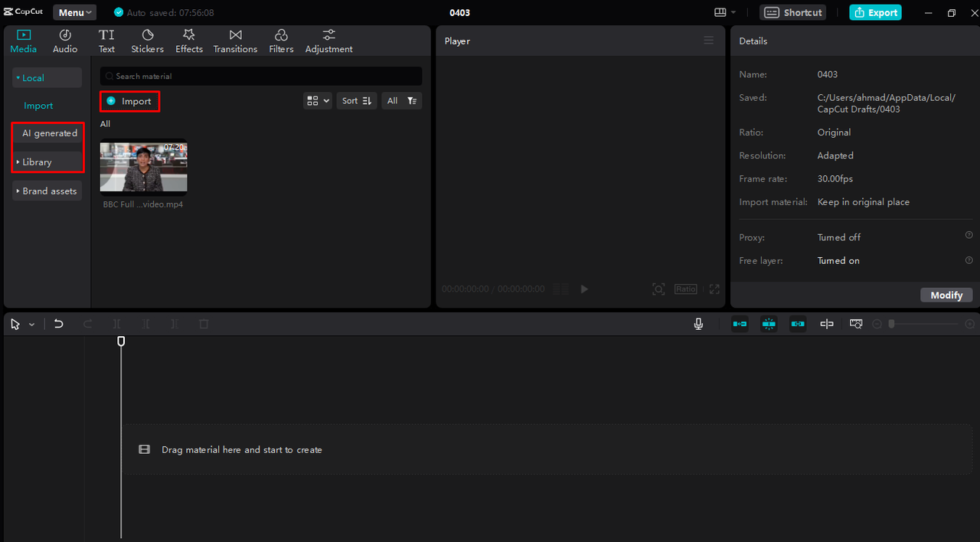Select Import in the left sidebar
Viewport: 980px width, 542px height.
pyautogui.click(x=38, y=106)
